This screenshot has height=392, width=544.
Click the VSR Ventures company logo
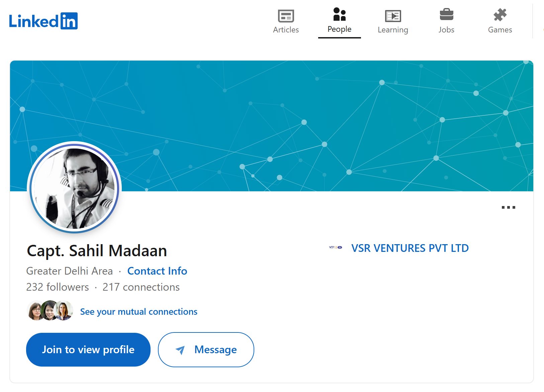point(336,248)
